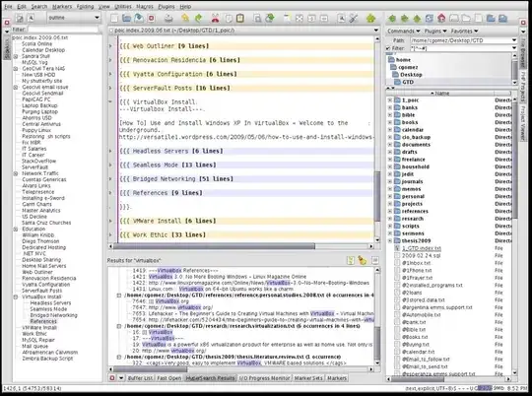This screenshot has width=532, height=396.
Task: Open Plugin Manager green icon
Action: tap(370, 18)
